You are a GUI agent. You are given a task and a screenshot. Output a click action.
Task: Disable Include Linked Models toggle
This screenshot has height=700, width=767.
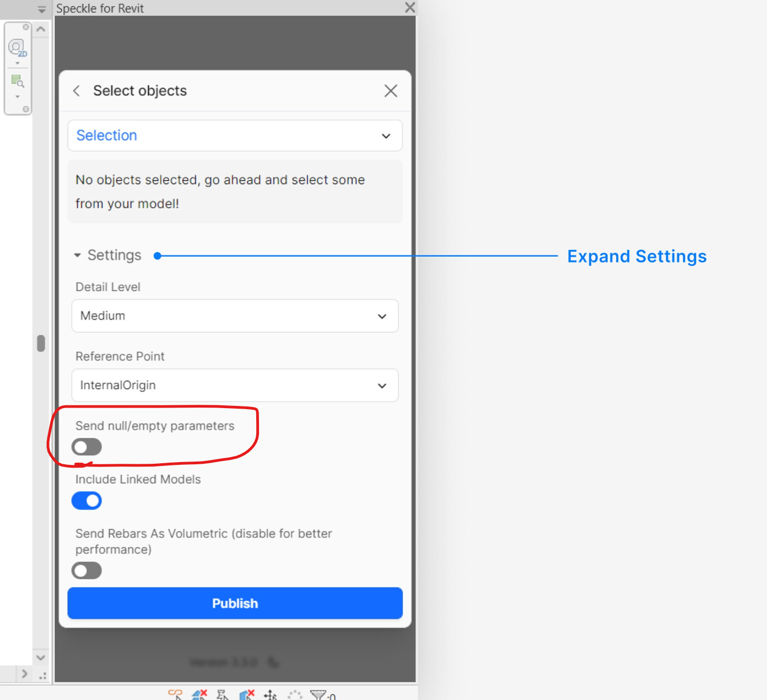(x=87, y=501)
